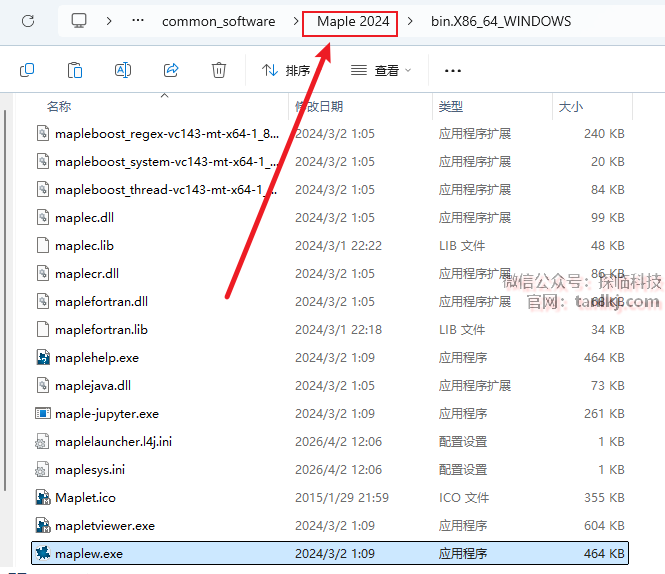Click the Paste toolbar icon

(x=75, y=70)
